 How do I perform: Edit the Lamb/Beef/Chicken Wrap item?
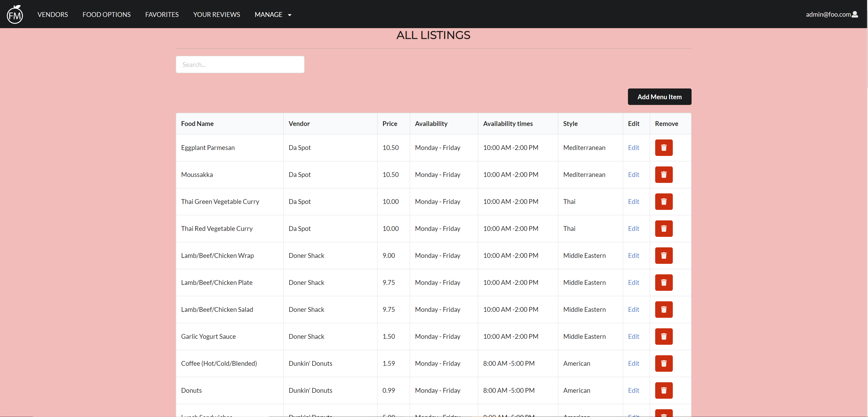click(633, 255)
